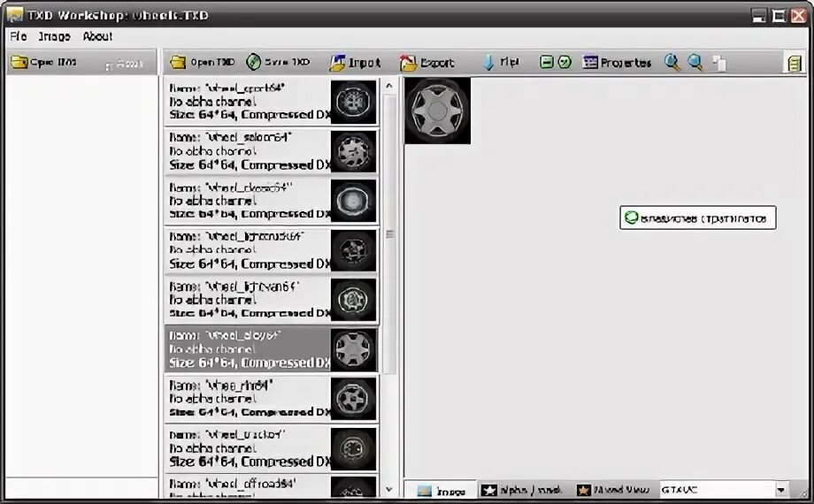814x504 pixels.
Task: Open the Image menu
Action: click(x=55, y=36)
